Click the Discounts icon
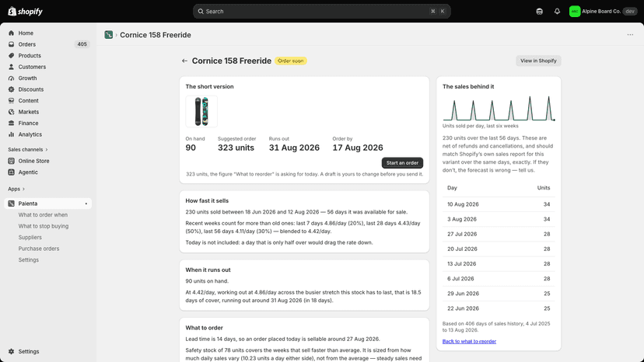The image size is (644, 362). [x=11, y=89]
